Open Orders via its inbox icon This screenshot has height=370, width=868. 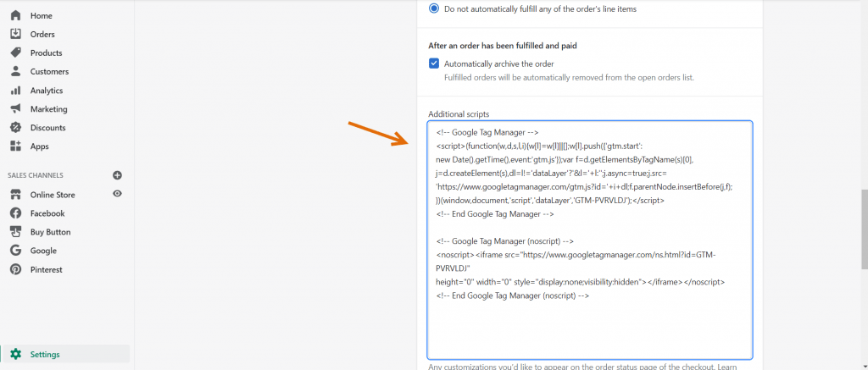point(15,35)
